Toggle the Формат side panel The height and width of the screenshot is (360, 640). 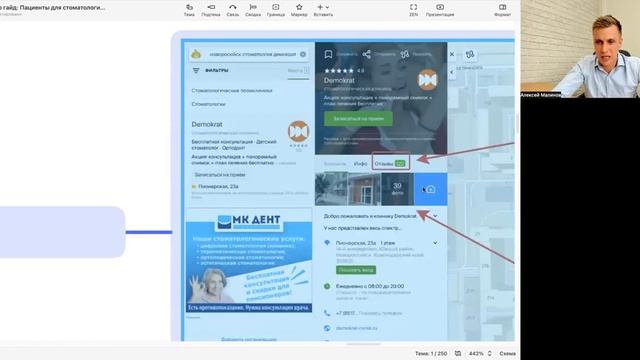(x=502, y=10)
